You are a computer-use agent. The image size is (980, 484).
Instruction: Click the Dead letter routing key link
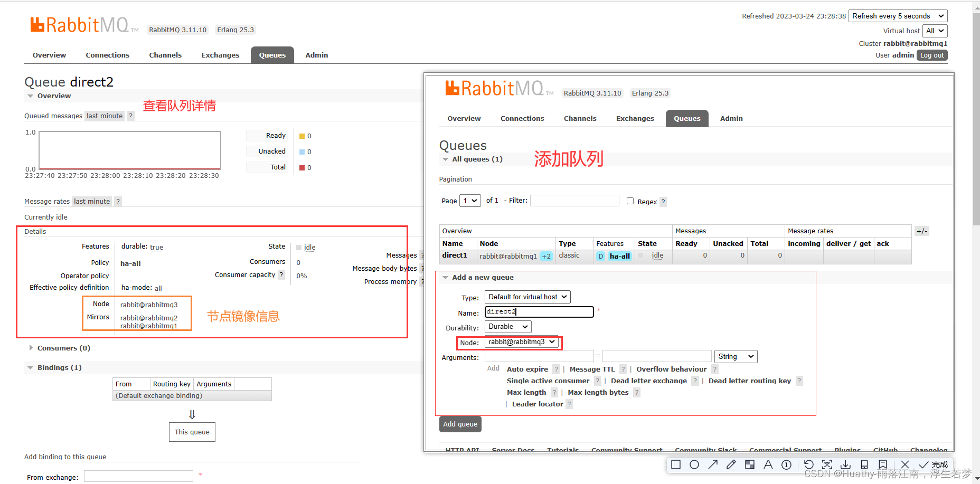pyautogui.click(x=750, y=381)
